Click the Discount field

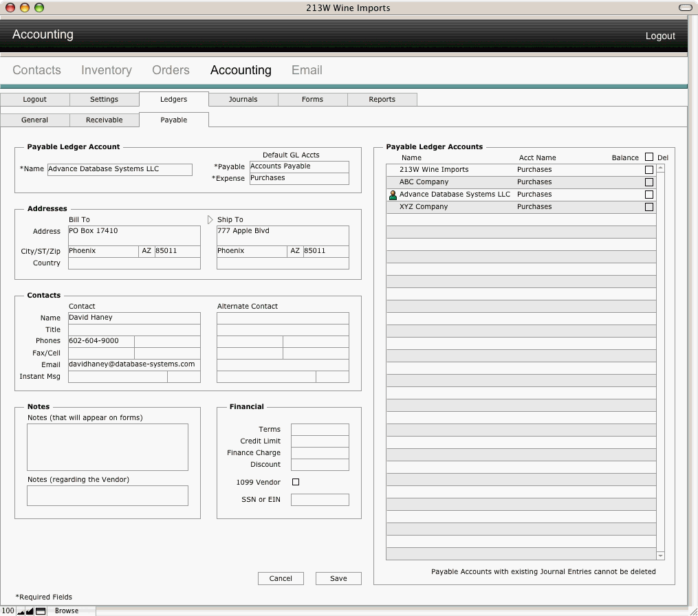pos(320,465)
